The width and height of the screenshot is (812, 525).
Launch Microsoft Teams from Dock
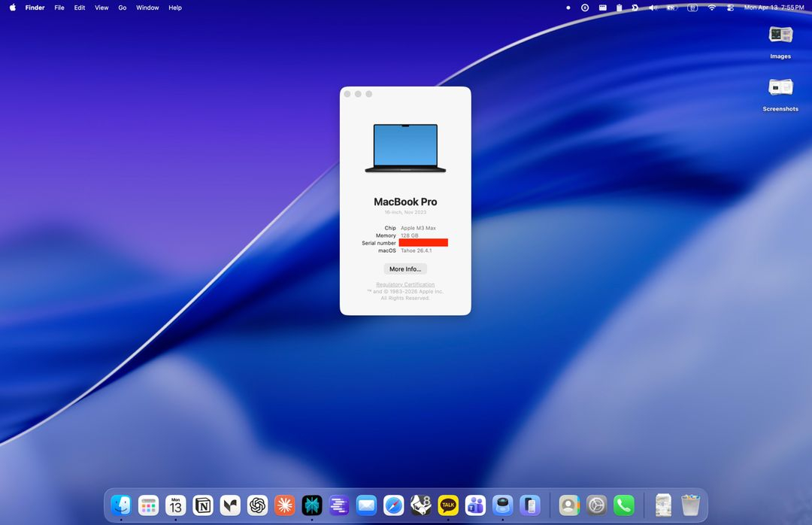(475, 505)
